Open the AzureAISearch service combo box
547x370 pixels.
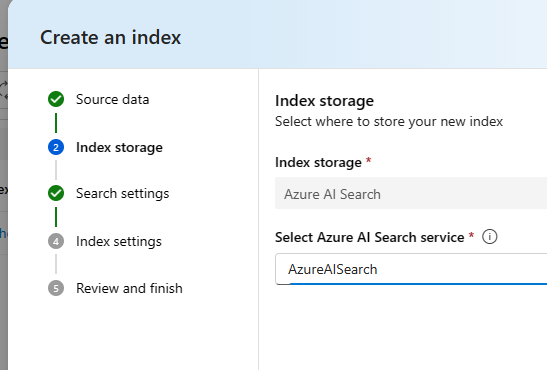(411, 269)
